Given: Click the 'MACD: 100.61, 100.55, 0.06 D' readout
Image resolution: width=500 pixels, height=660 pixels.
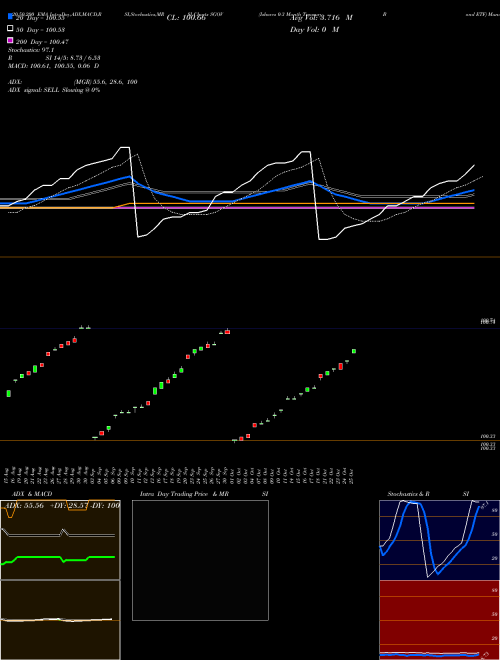Looking at the screenshot, I should tap(53, 66).
